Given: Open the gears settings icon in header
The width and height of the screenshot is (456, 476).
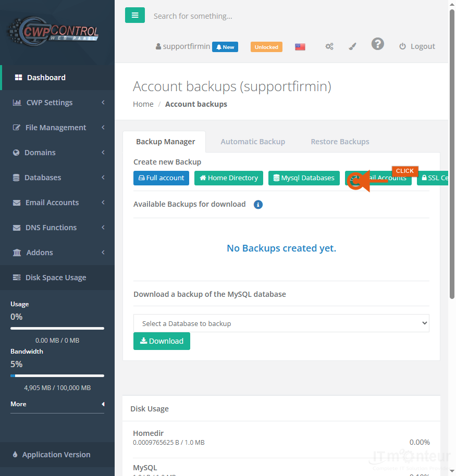Looking at the screenshot, I should [329, 46].
